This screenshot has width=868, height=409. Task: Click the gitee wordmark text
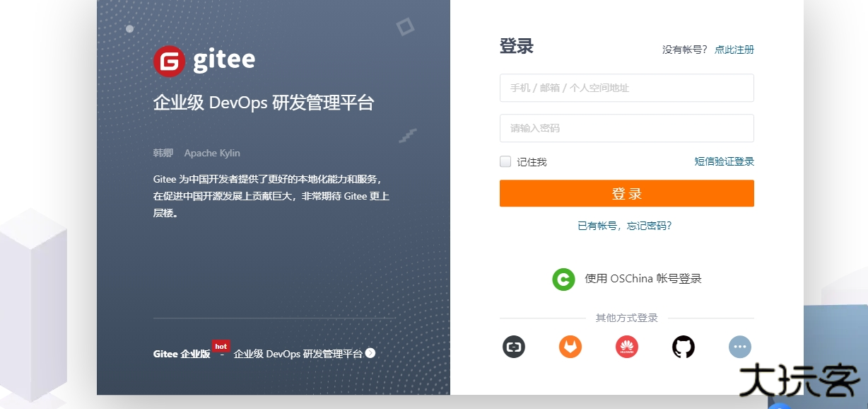pyautogui.click(x=224, y=60)
